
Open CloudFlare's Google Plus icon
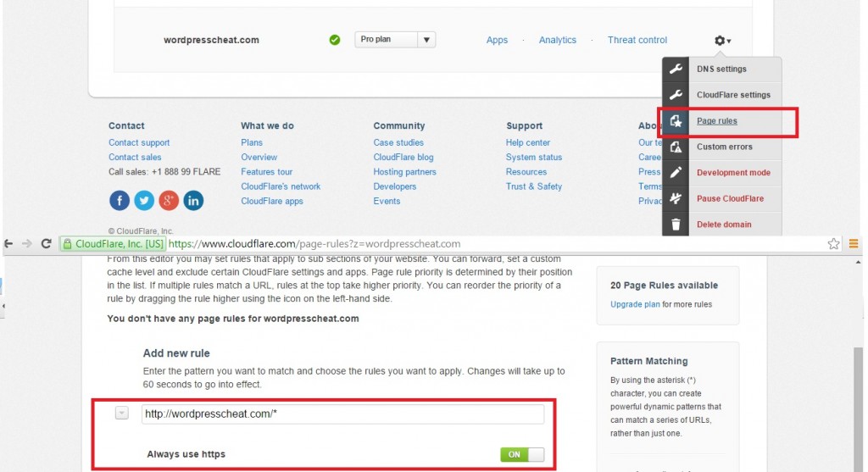pyautogui.click(x=169, y=200)
